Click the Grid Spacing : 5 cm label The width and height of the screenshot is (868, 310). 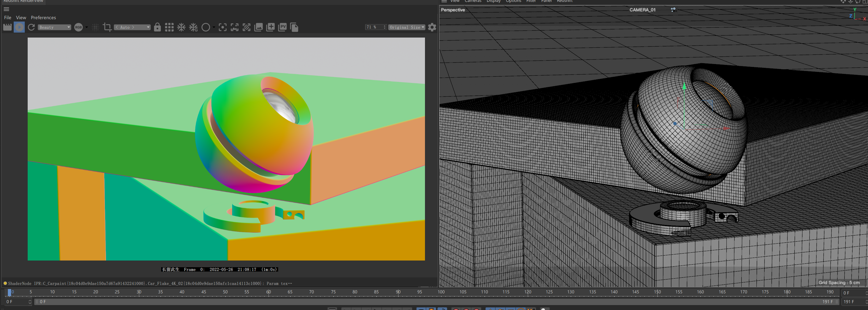tap(839, 282)
